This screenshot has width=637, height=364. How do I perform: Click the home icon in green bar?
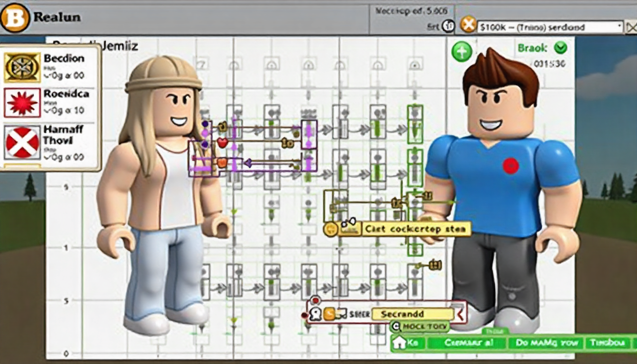click(400, 343)
